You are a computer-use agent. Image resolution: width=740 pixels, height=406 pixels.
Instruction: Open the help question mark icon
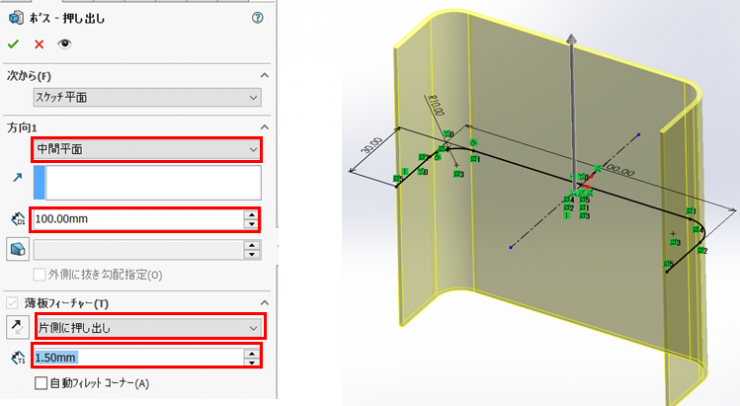point(258,18)
